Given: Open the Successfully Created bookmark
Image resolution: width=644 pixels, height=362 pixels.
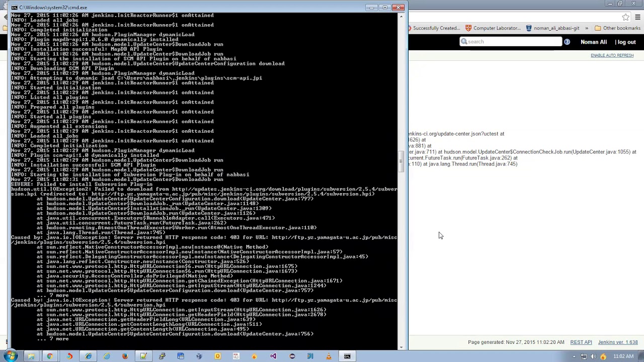Looking at the screenshot, I should click(435, 28).
